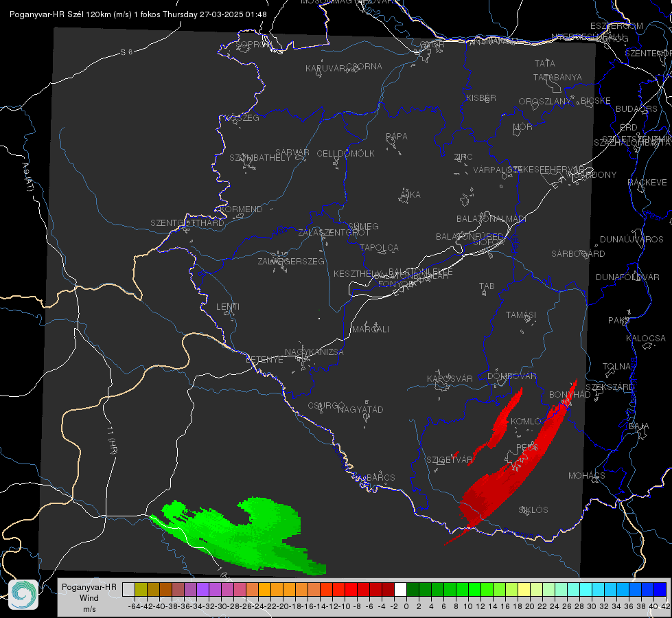Click the MOR city label
Screen dimensions: 672x618
pos(523,126)
